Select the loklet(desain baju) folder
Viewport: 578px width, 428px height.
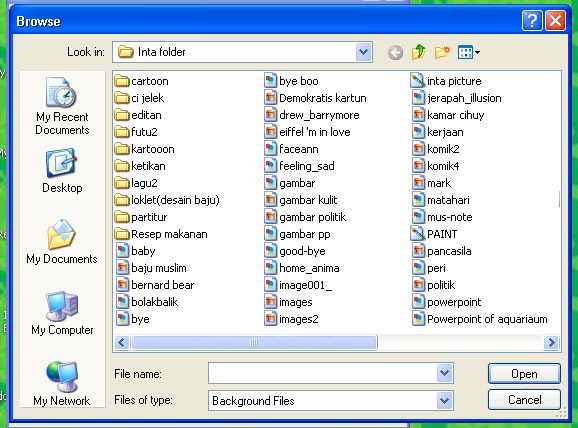[167, 200]
